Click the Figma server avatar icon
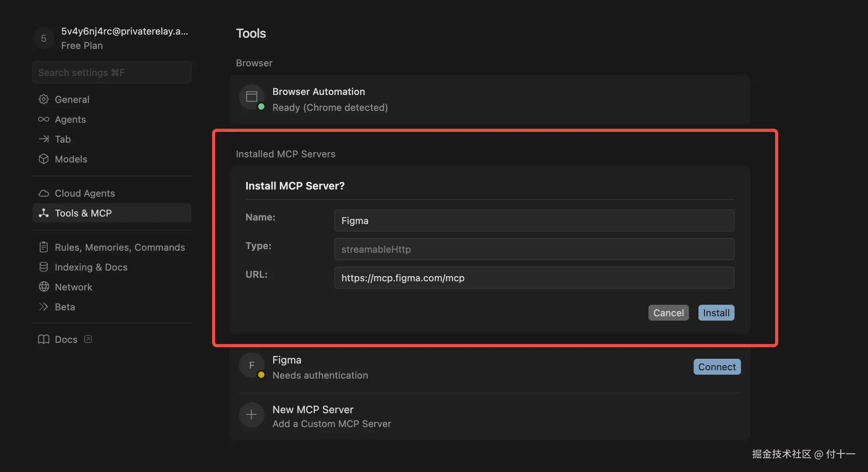 pos(251,365)
